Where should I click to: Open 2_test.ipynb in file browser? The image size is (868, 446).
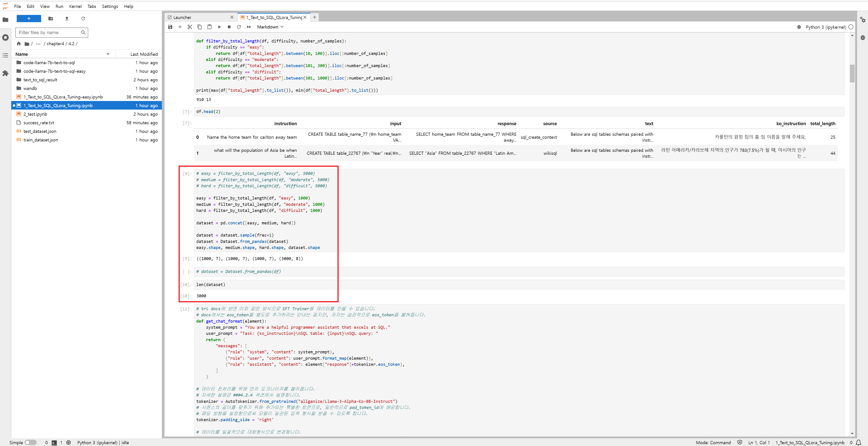pyautogui.click(x=35, y=114)
